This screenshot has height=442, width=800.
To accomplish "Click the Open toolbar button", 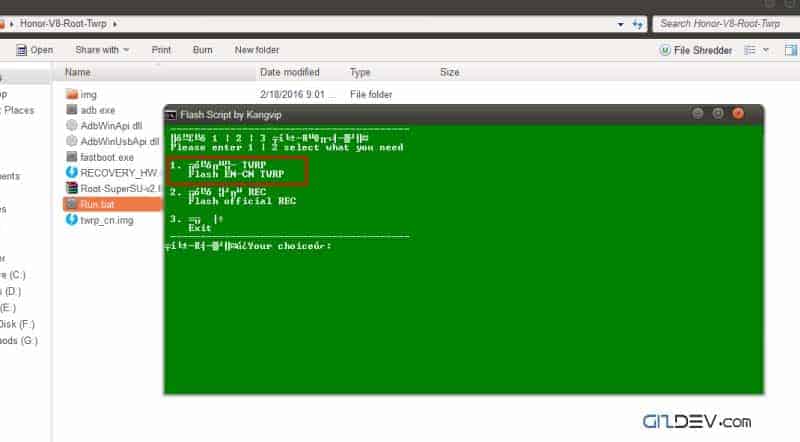I will click(34, 49).
